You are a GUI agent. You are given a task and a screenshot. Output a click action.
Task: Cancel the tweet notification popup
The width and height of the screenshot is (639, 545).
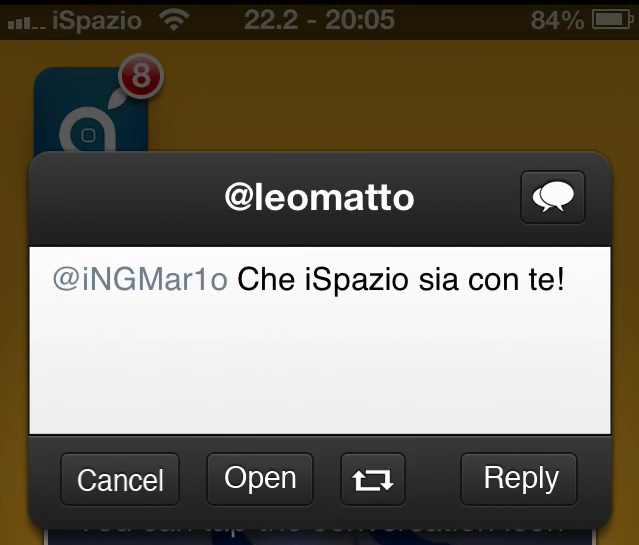coord(120,480)
